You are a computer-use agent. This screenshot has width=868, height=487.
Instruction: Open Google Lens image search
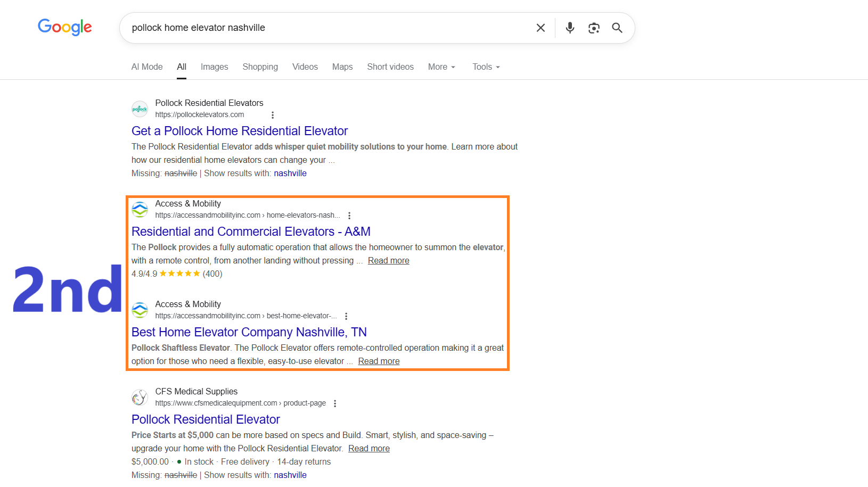coord(594,28)
